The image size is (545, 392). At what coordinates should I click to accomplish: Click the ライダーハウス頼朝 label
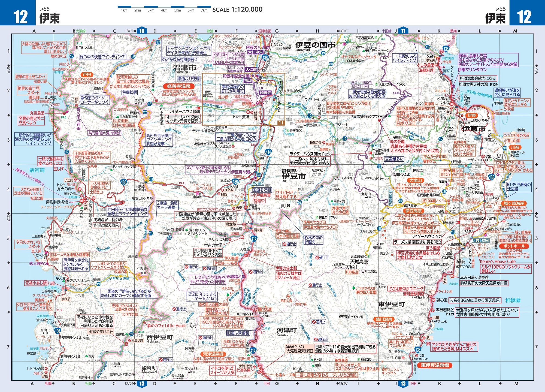(184, 111)
